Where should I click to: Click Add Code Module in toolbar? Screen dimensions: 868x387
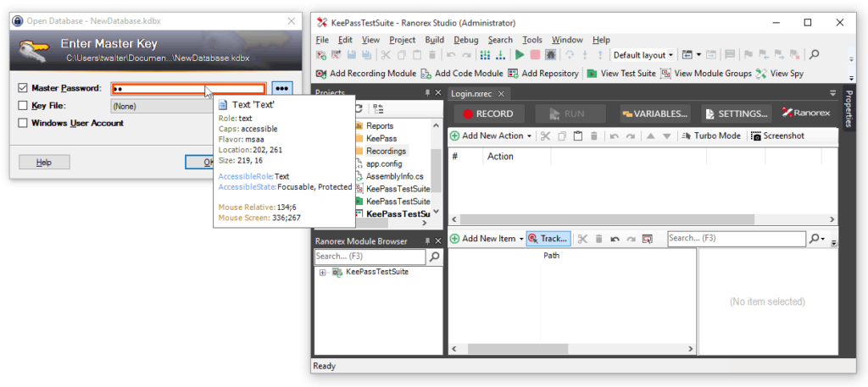pyautogui.click(x=462, y=74)
